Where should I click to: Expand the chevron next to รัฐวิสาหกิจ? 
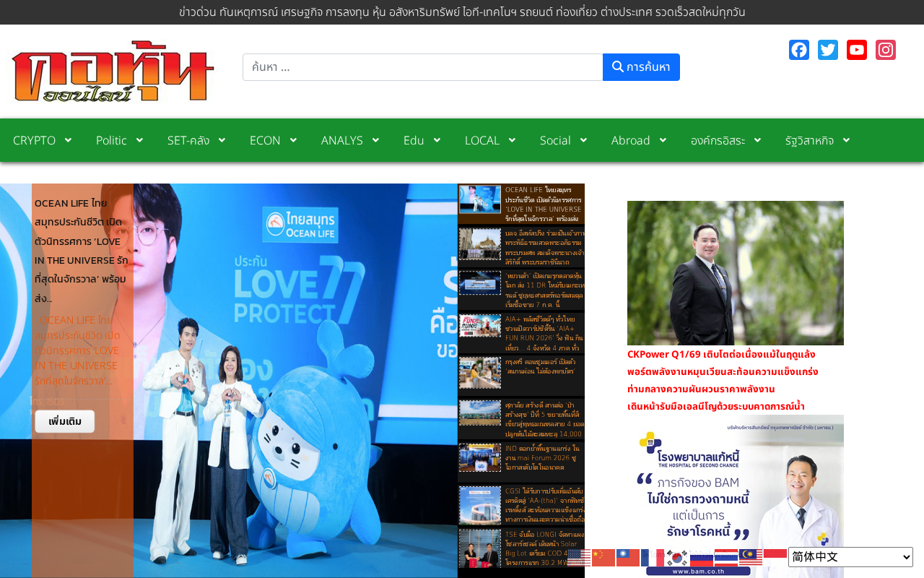click(847, 140)
